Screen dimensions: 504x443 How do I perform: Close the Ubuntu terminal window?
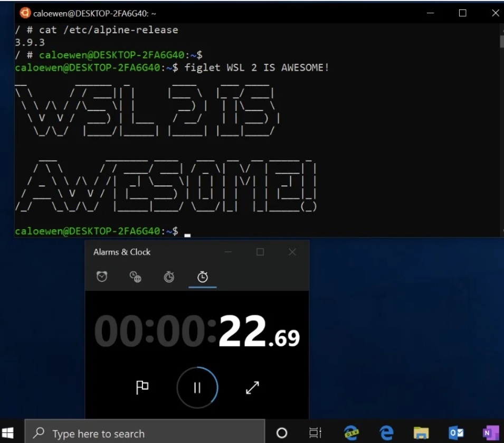pos(496,13)
